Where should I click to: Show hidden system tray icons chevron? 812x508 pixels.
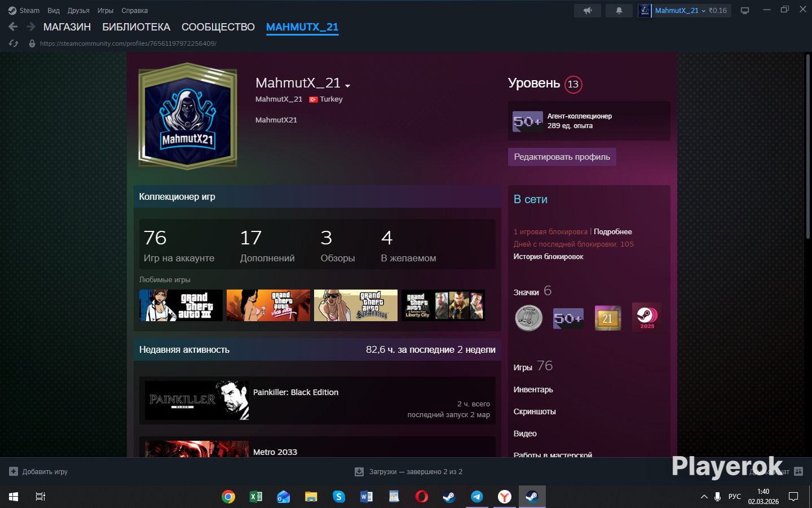click(x=704, y=497)
